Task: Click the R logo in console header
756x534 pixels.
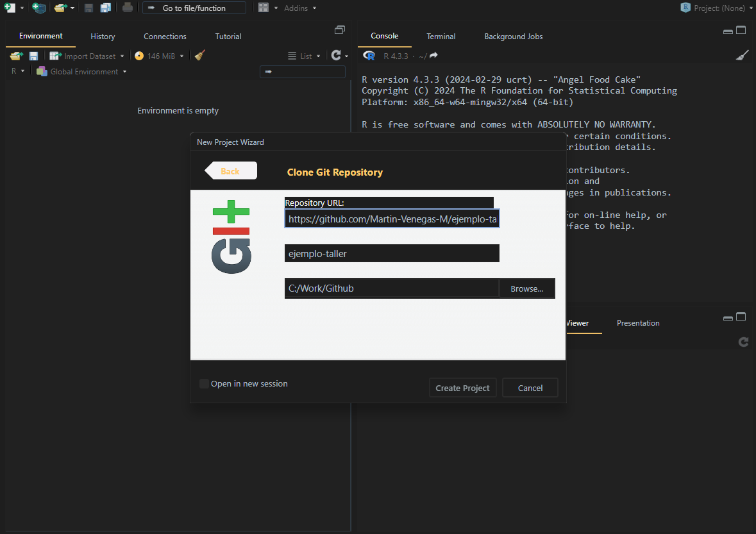Action: [x=369, y=55]
